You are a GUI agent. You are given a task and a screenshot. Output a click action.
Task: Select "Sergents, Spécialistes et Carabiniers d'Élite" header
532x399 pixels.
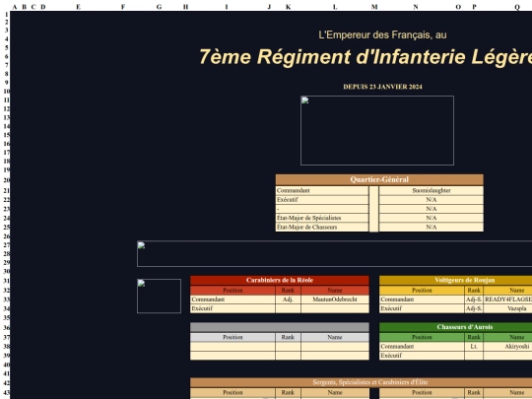361,382
